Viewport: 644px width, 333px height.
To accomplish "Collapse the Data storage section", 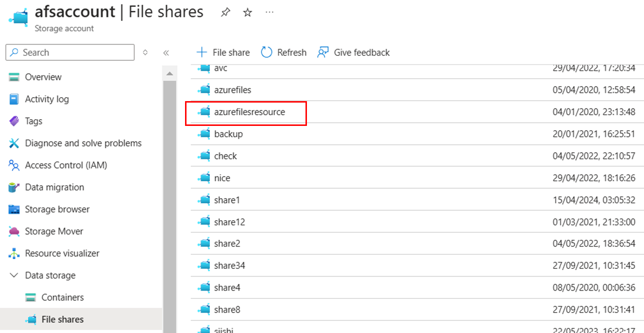I will coord(14,275).
